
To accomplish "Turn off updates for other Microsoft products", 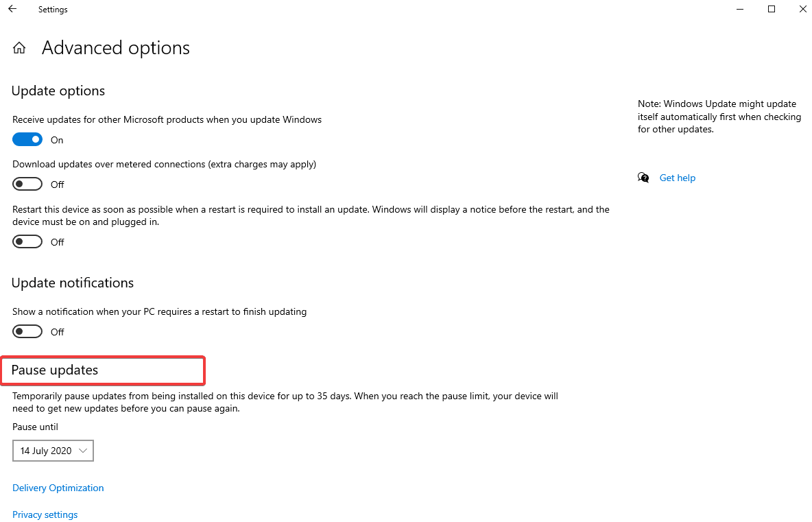I will point(27,139).
